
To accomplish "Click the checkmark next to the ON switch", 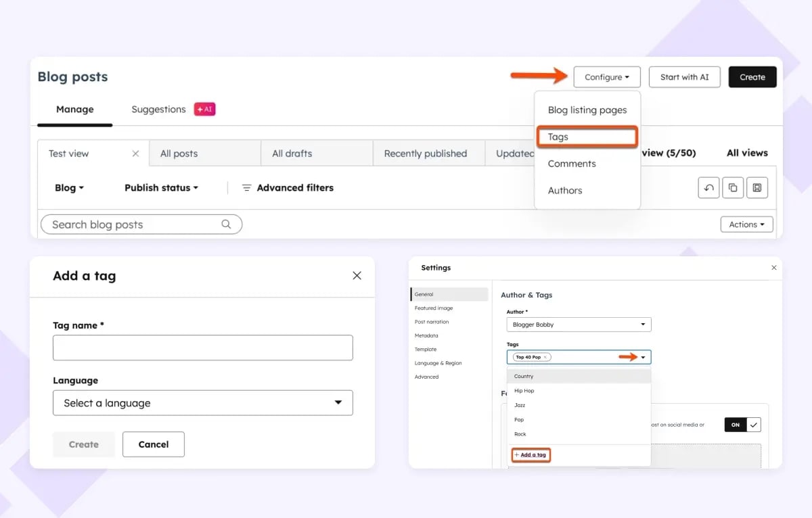I will tap(753, 425).
